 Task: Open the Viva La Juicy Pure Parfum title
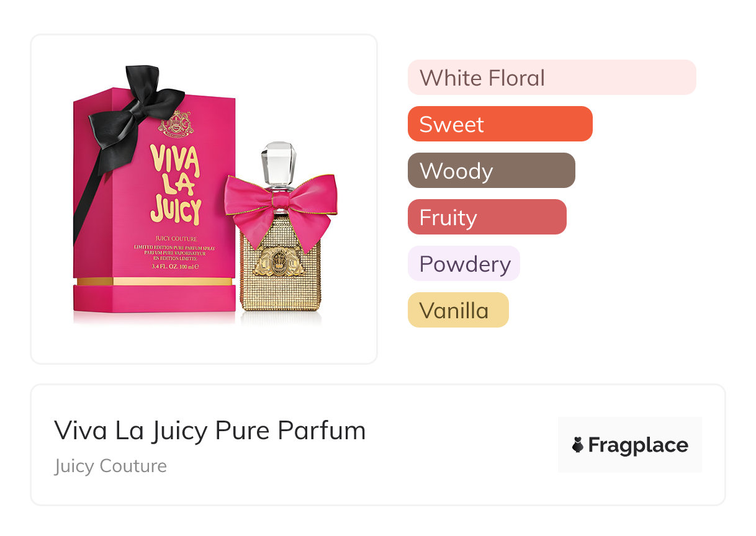(x=210, y=431)
